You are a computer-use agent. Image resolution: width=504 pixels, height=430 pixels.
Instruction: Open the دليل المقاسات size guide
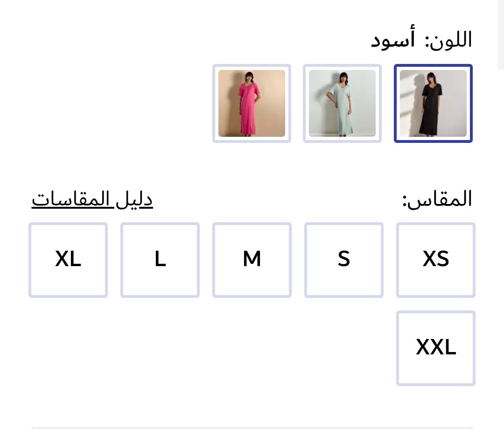click(x=92, y=200)
